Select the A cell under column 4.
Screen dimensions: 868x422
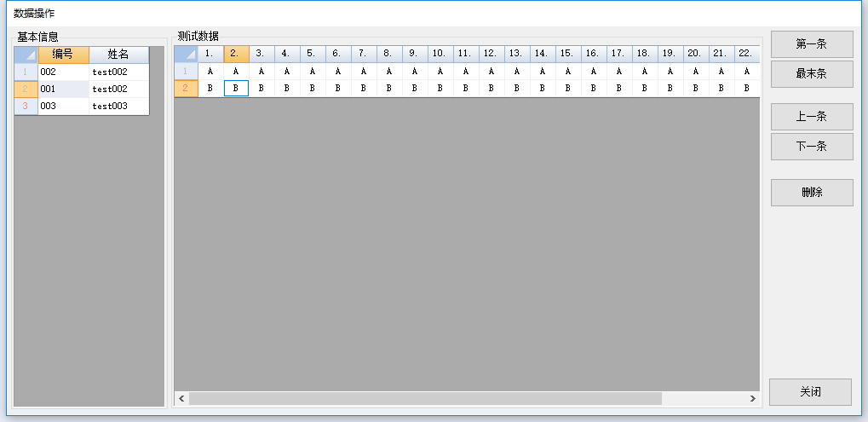point(287,72)
